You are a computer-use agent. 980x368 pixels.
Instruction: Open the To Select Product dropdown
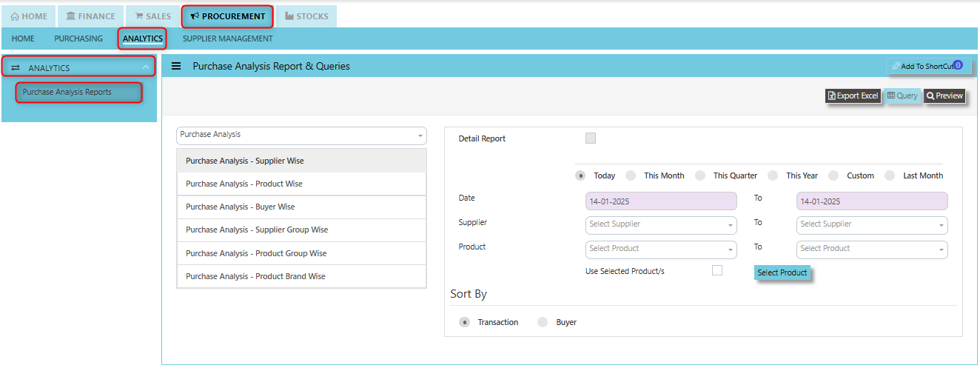pos(872,250)
